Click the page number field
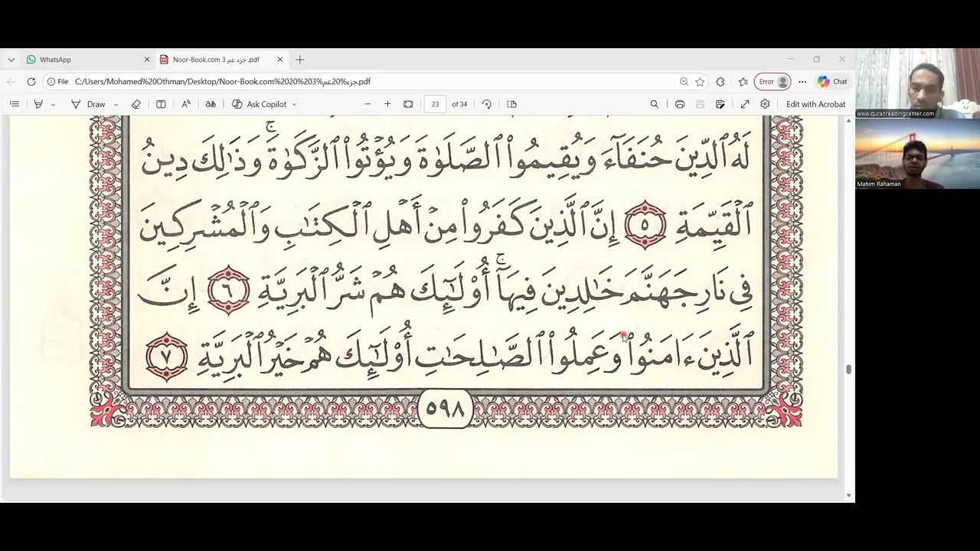Image resolution: width=980 pixels, height=551 pixels. 435,104
